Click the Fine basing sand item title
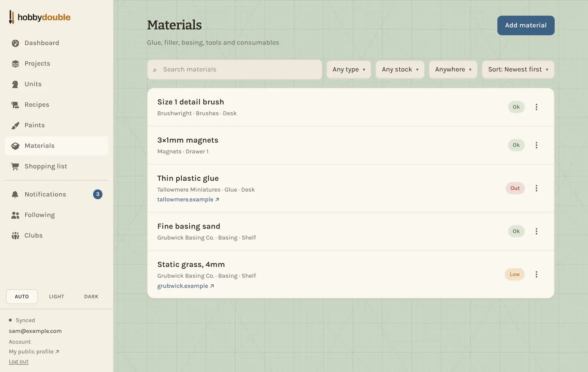The width and height of the screenshot is (588, 372). (x=189, y=226)
